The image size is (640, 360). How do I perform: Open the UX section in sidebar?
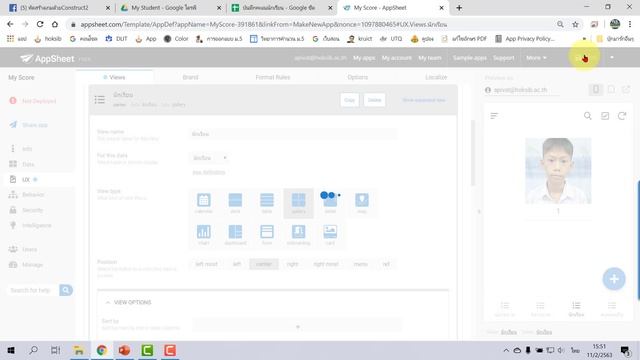click(x=25, y=180)
